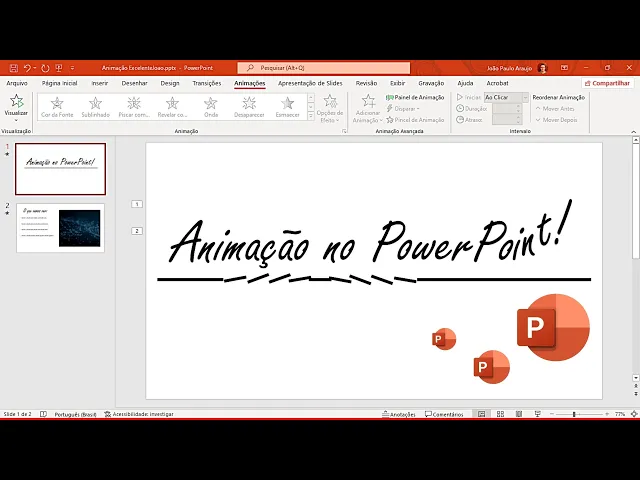
Task: Click Mover Depois reorder button
Action: [556, 120]
